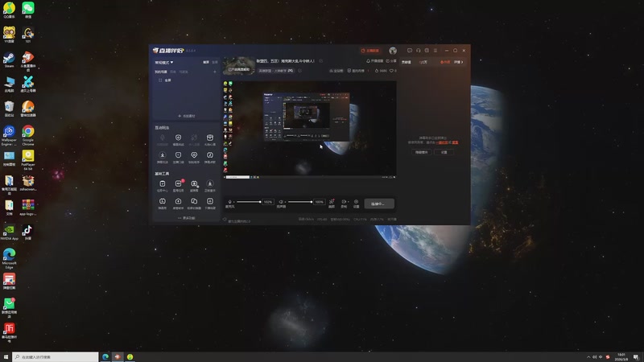Click the stream cover thumbnail
644x362 pixels.
[239, 66]
